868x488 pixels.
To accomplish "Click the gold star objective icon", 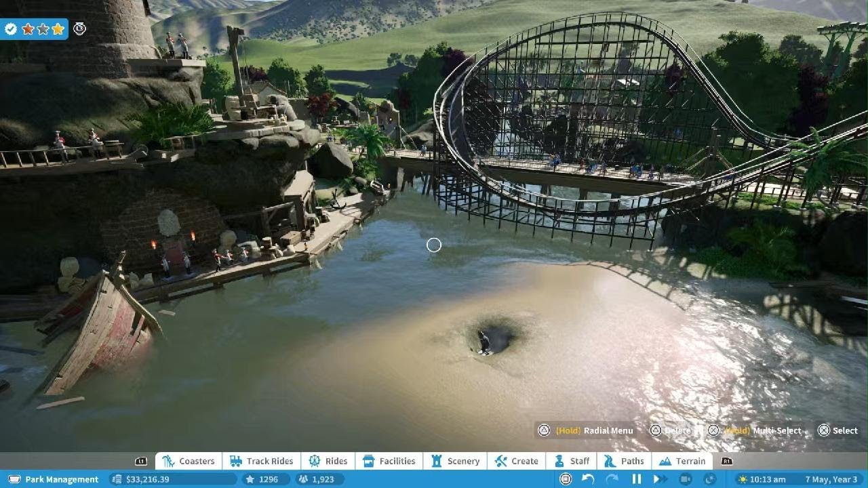I will click(58, 28).
